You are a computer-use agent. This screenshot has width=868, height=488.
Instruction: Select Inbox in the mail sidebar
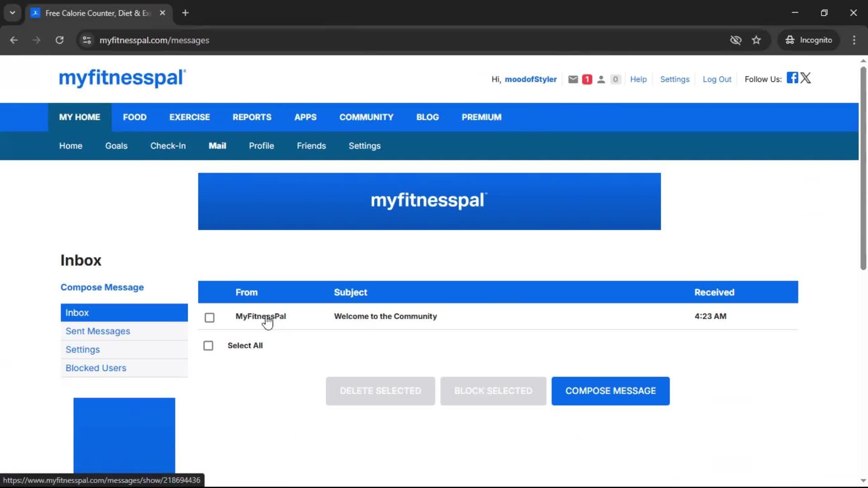pyautogui.click(x=124, y=313)
